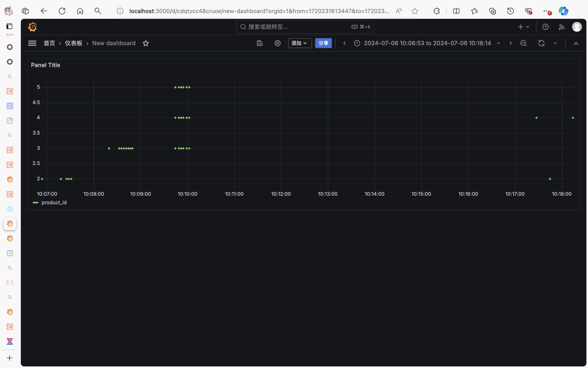
Task: Open the Grafana user avatar menu
Action: coord(577,27)
